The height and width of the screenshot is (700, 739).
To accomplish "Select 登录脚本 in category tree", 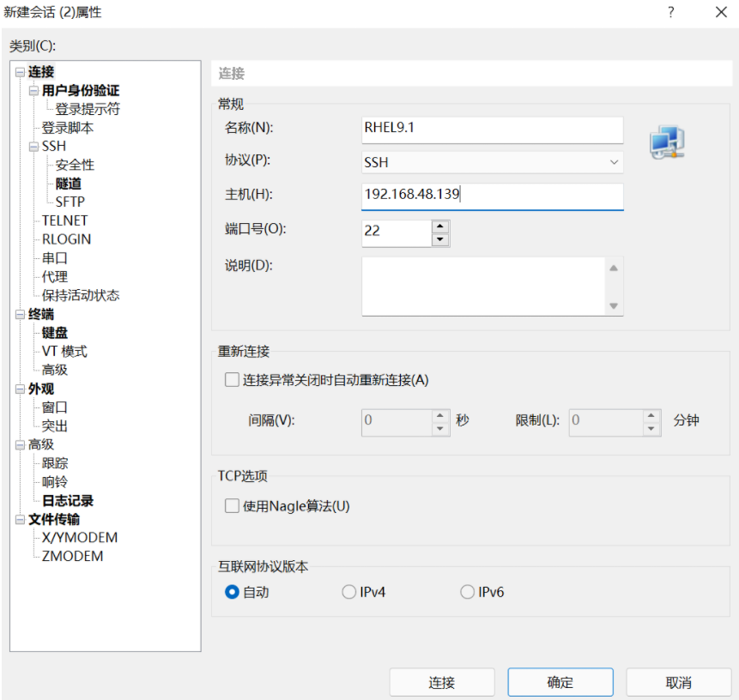I will pyautogui.click(x=68, y=128).
